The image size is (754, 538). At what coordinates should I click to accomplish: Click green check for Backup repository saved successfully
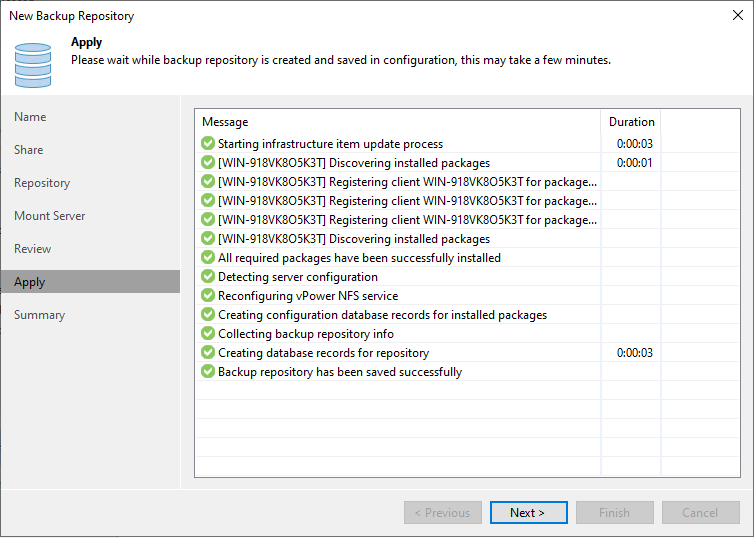208,371
